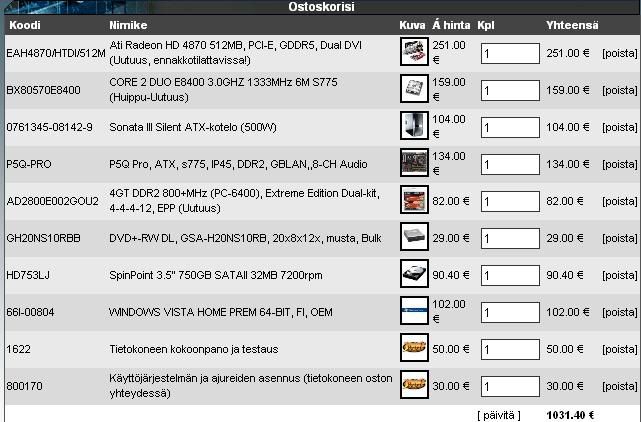The width and height of the screenshot is (641, 422).
Task: Click the 4GT DDR2 800+MHz item name
Action: [244, 200]
